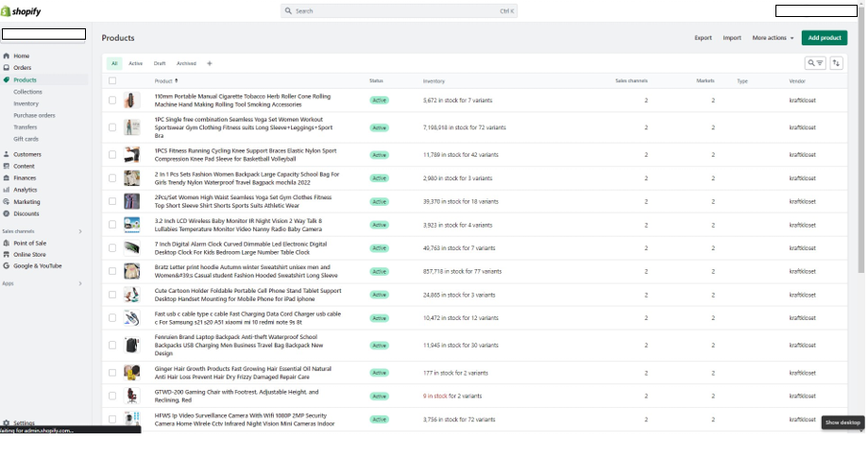The height and width of the screenshot is (474, 868).
Task: Click the plus icon to add a view
Action: pyautogui.click(x=210, y=63)
